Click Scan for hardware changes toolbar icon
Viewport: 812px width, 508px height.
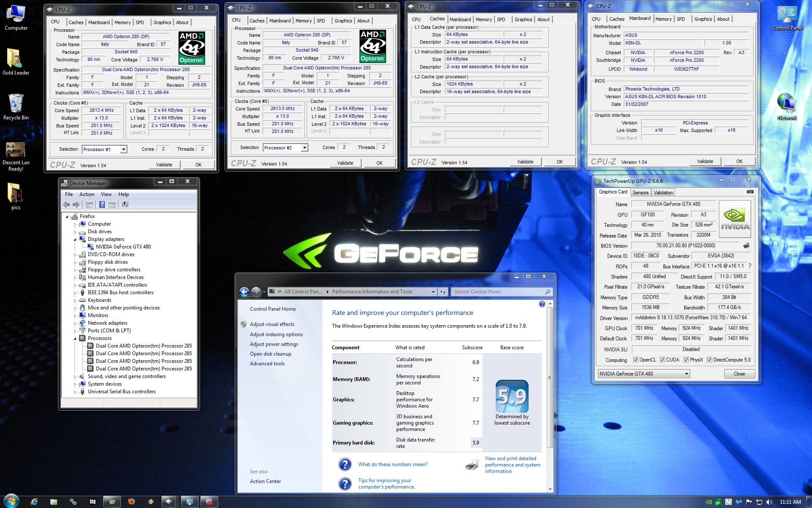tap(125, 205)
